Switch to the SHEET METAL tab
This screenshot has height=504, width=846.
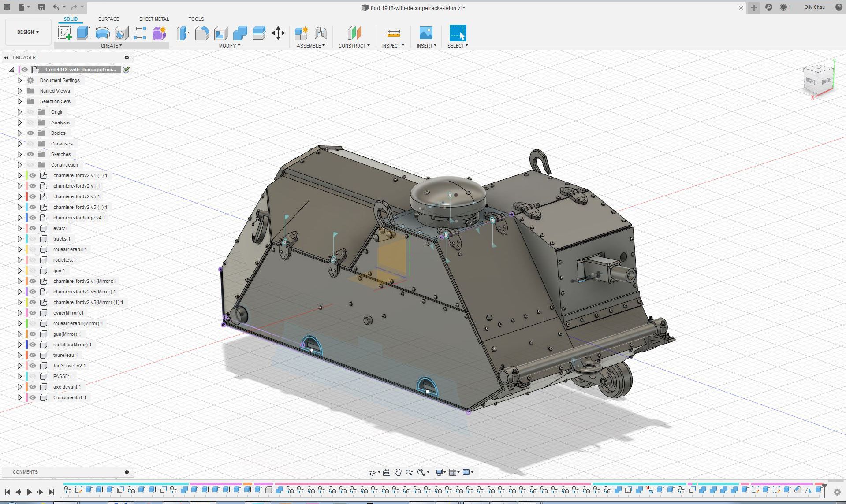point(154,19)
